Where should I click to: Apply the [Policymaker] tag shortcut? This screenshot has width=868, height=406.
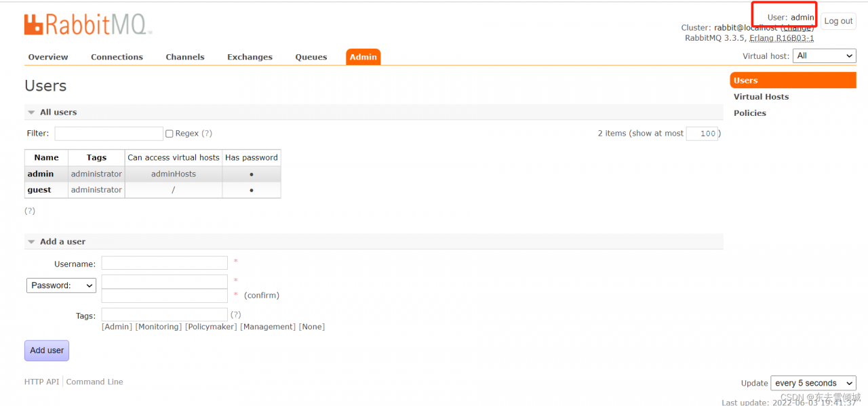point(211,327)
